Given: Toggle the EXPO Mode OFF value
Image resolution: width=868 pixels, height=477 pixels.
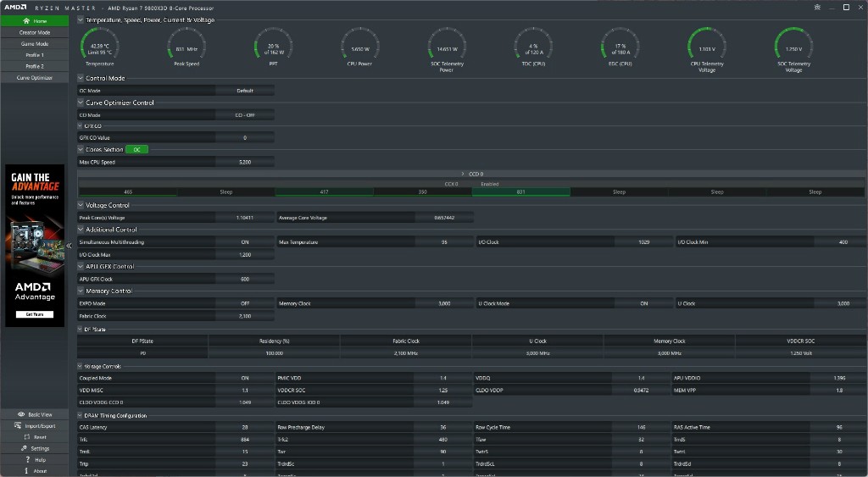Looking at the screenshot, I should point(244,303).
